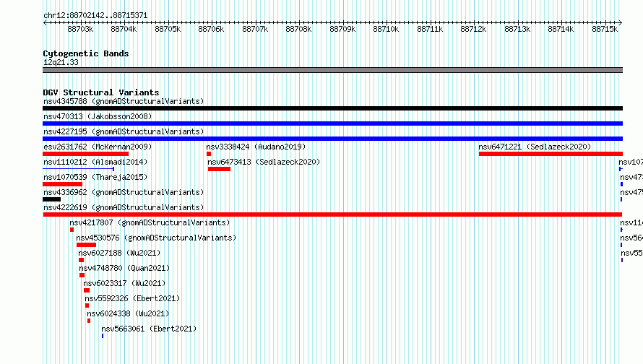
Task: Click small red nsv6027188 marker
Action: click(81, 260)
